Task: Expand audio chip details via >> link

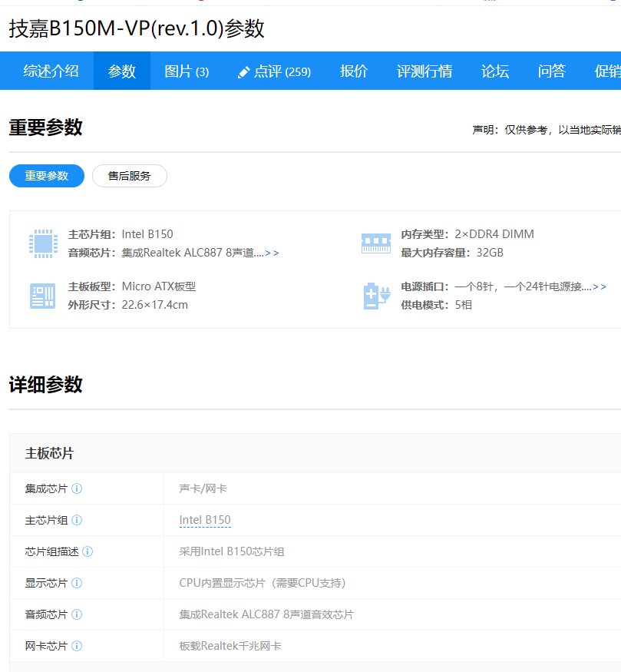Action: click(272, 253)
